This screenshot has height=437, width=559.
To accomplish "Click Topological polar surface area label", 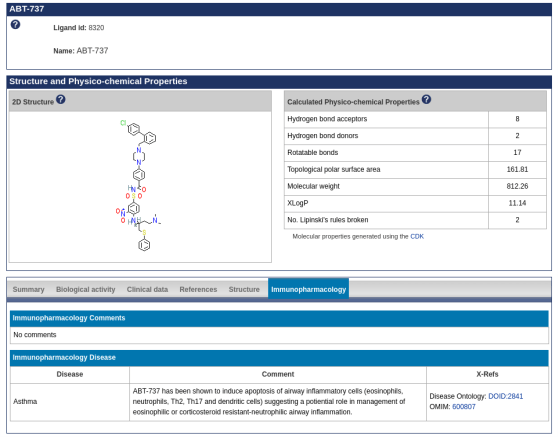I will pyautogui.click(x=334, y=169).
